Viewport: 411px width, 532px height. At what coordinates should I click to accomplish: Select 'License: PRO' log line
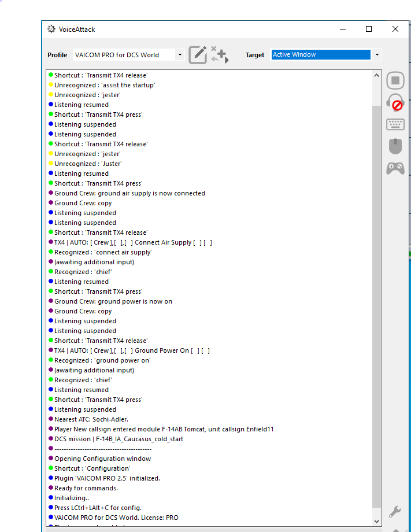tap(114, 518)
